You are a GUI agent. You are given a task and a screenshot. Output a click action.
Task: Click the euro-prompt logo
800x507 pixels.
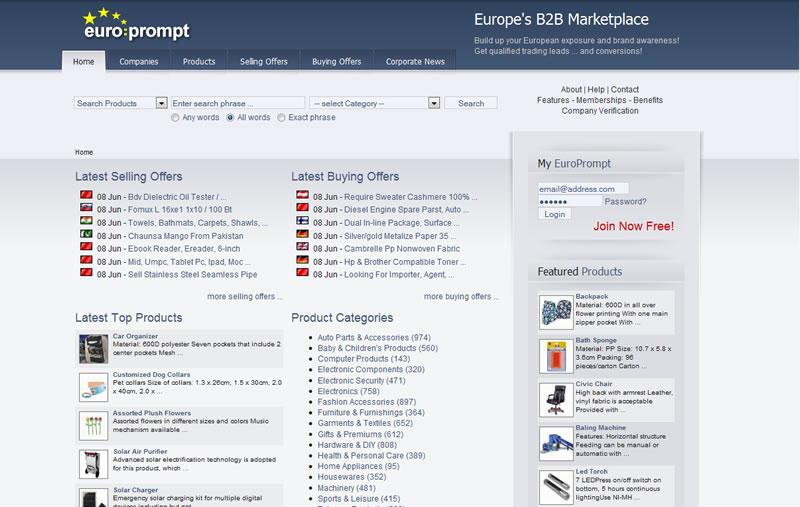[x=135, y=25]
